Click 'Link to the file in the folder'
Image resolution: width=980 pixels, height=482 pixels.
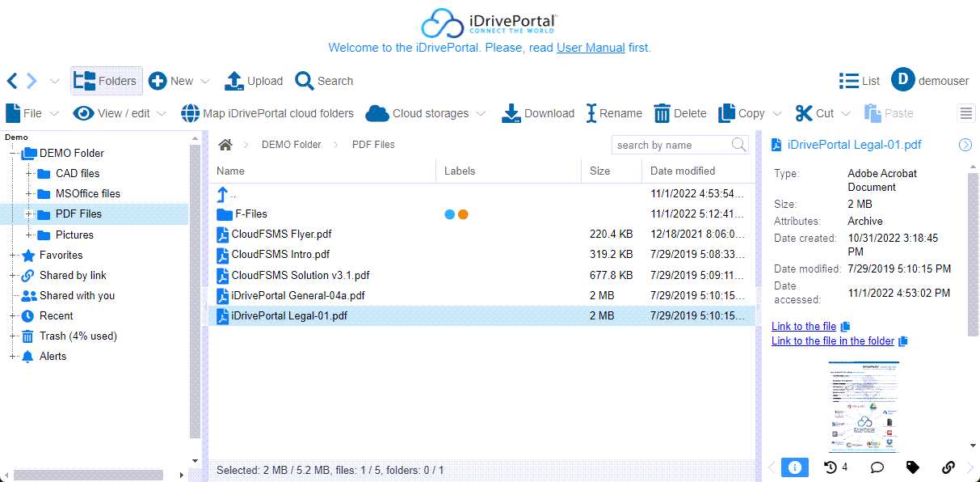click(x=833, y=341)
